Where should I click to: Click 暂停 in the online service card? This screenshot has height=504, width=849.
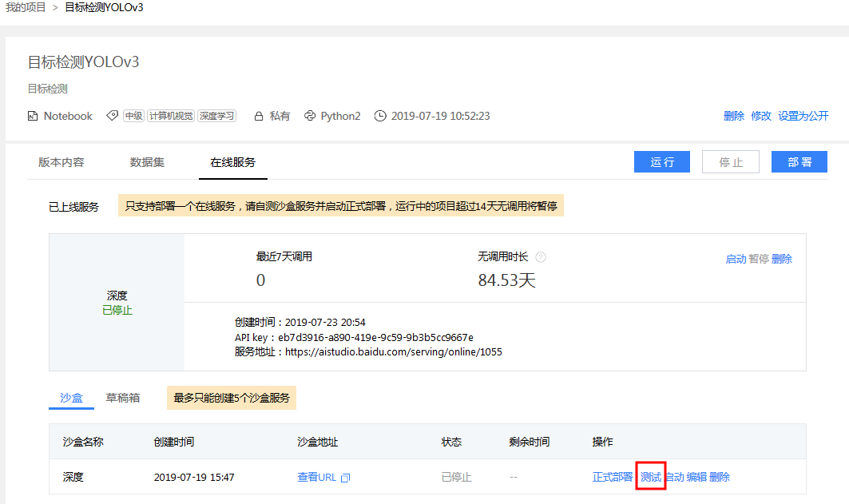(759, 260)
